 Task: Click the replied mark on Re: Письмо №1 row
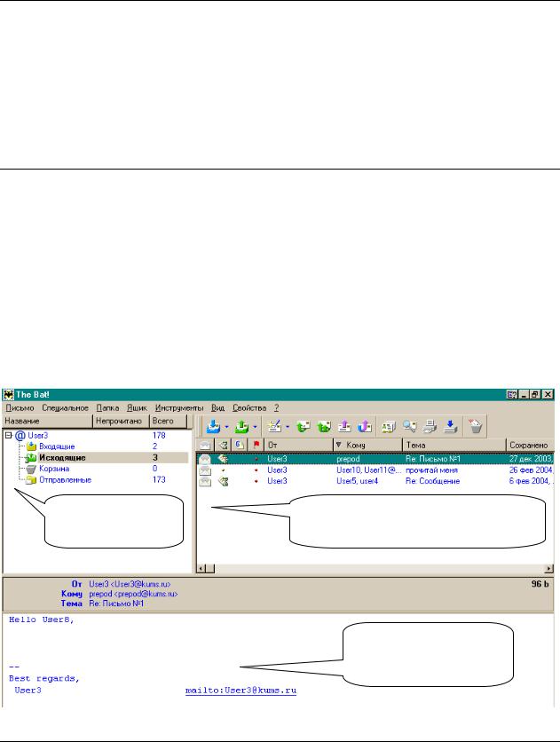tap(223, 459)
